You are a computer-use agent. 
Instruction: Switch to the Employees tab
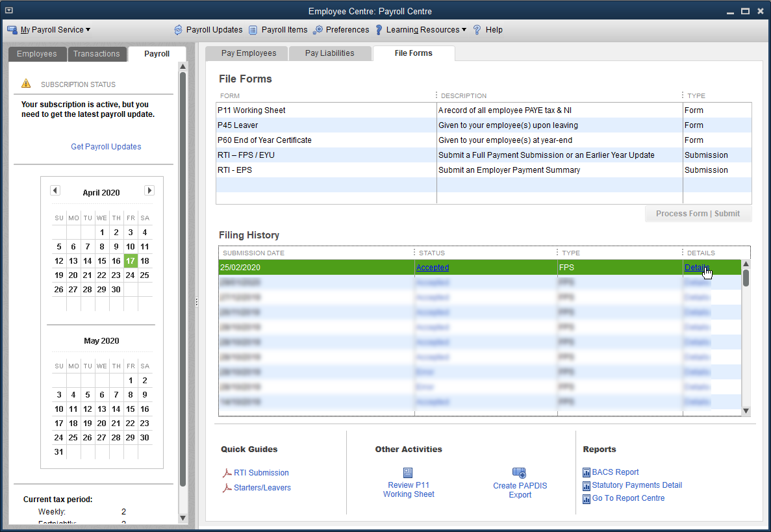pyautogui.click(x=37, y=54)
